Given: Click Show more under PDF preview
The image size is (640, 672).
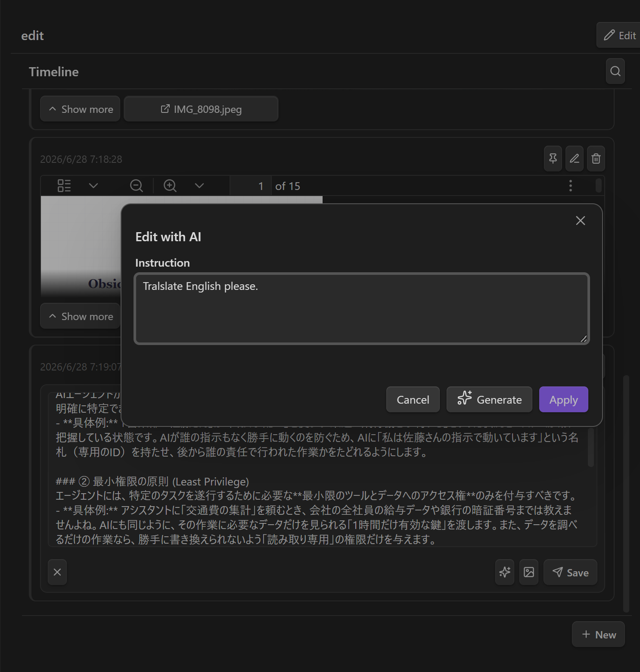Looking at the screenshot, I should [x=80, y=316].
